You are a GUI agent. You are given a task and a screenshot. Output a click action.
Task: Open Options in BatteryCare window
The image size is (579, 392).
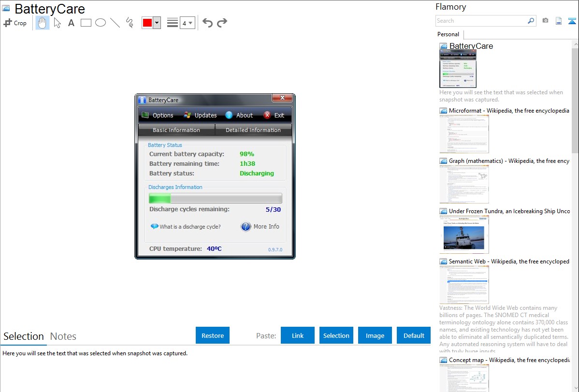pos(158,115)
